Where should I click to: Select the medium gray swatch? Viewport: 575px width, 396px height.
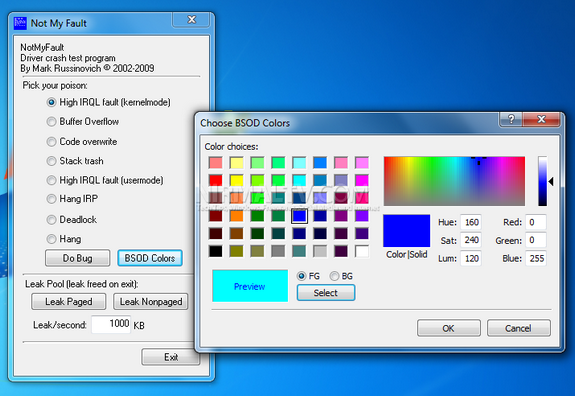278,251
